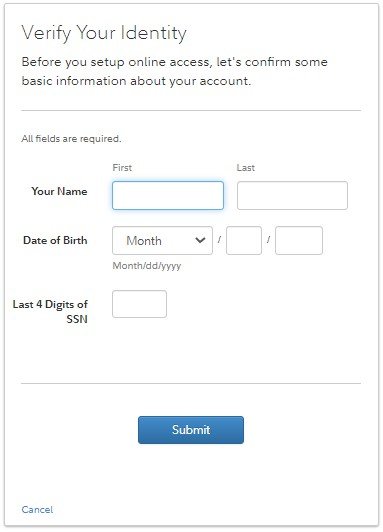Click the Cancel link
The image size is (383, 532).
coord(37,510)
